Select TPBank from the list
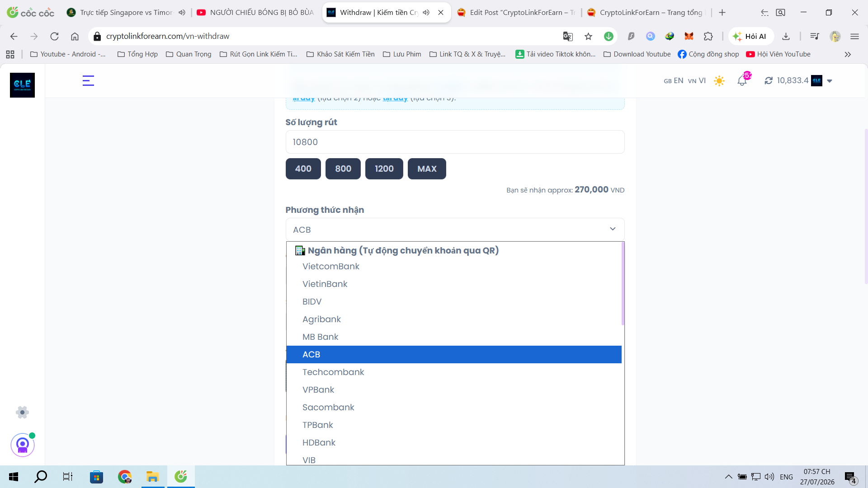The image size is (868, 488). click(454, 425)
